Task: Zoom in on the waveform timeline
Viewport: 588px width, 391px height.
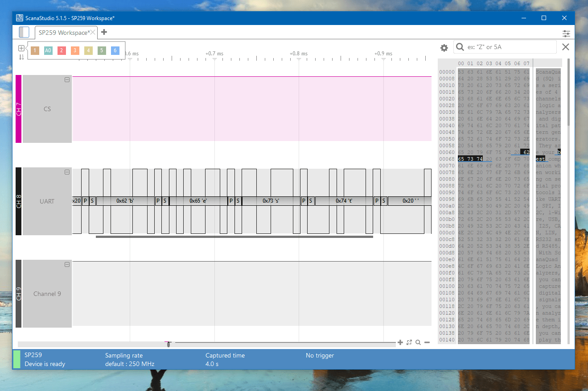Action: point(400,342)
